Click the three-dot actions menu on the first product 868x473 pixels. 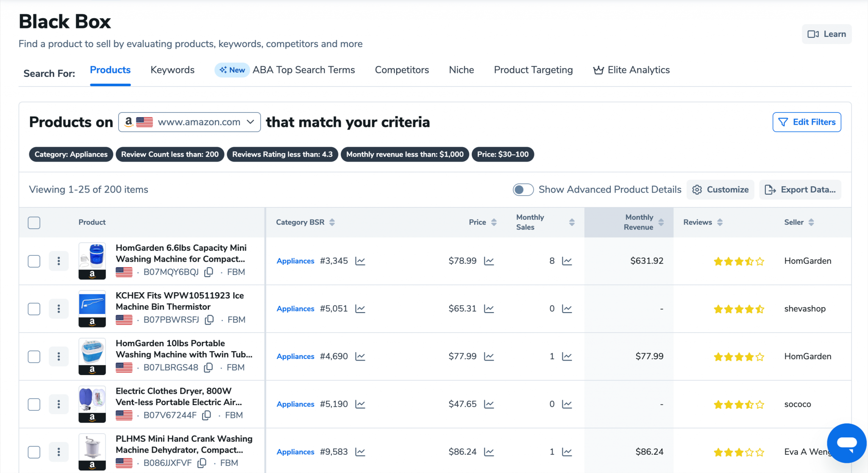[59, 261]
